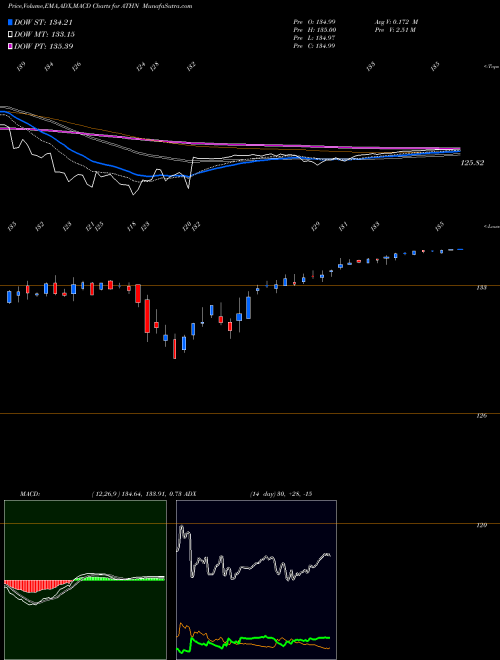Click the 'MACD:' panel label
The height and width of the screenshot is (660, 500).
pyautogui.click(x=30, y=494)
